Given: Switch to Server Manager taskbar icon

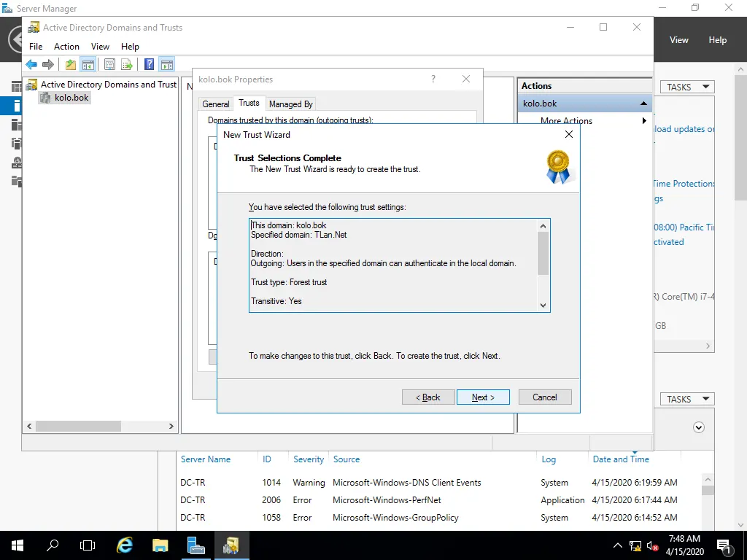Looking at the screenshot, I should 196,545.
